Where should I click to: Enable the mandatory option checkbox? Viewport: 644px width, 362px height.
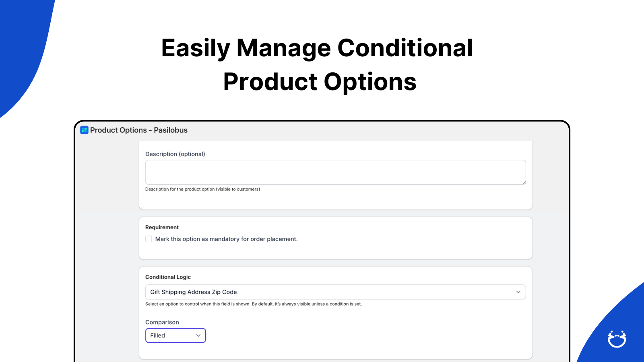(x=149, y=239)
